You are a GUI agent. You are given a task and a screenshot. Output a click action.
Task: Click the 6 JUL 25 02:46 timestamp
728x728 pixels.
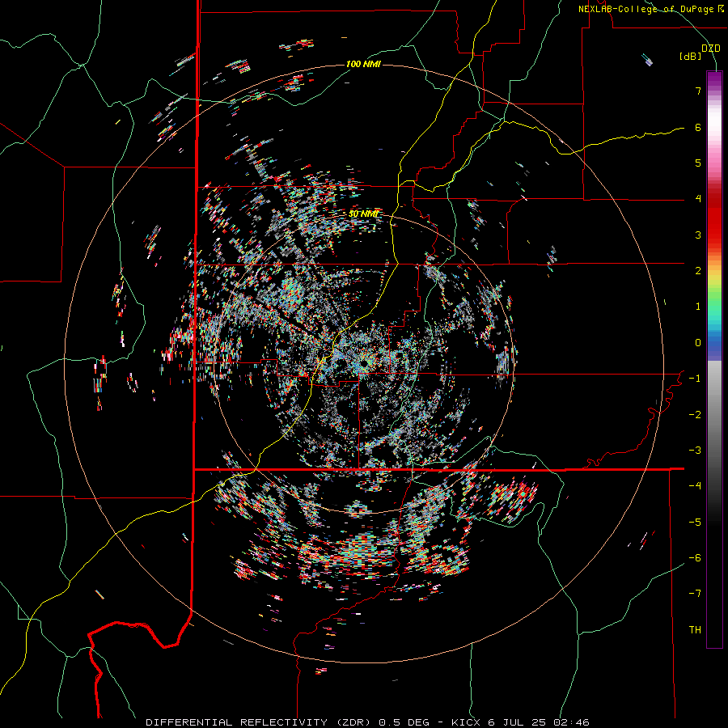pos(539,722)
